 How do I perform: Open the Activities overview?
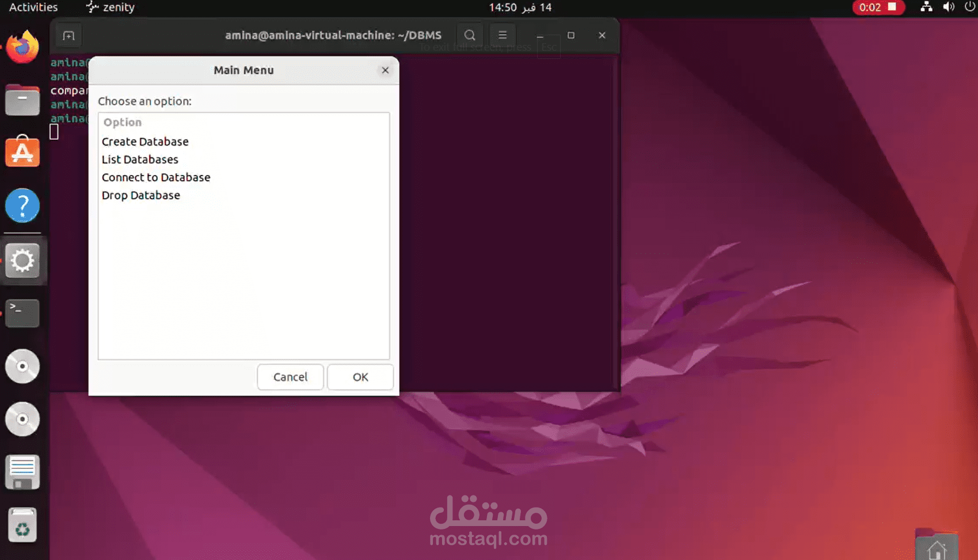pyautogui.click(x=32, y=7)
